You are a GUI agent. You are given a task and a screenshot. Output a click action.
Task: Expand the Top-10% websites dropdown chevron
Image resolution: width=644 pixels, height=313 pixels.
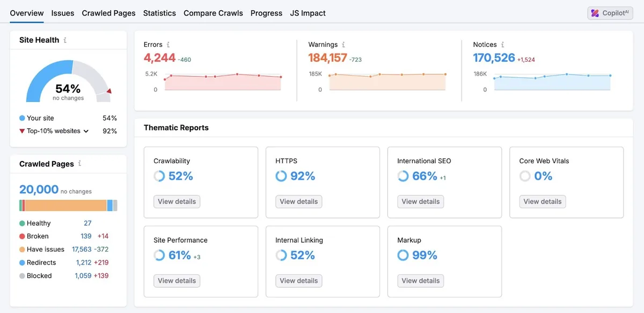tap(86, 132)
